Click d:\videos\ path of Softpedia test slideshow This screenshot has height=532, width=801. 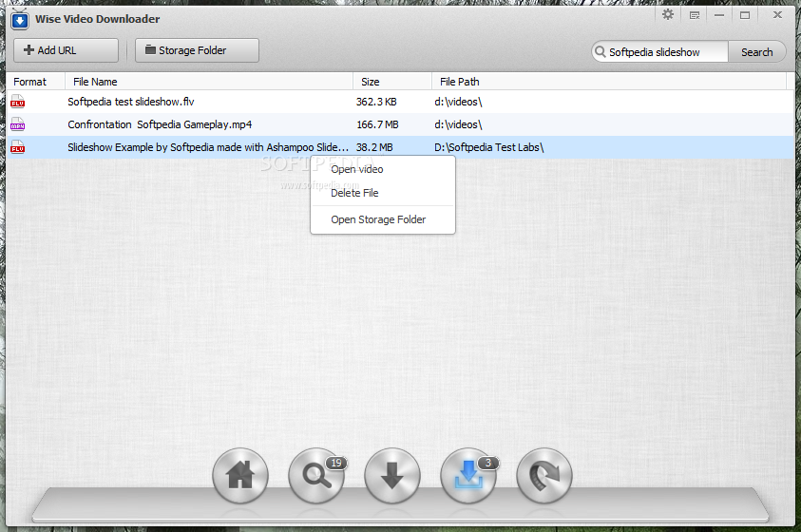pos(458,102)
